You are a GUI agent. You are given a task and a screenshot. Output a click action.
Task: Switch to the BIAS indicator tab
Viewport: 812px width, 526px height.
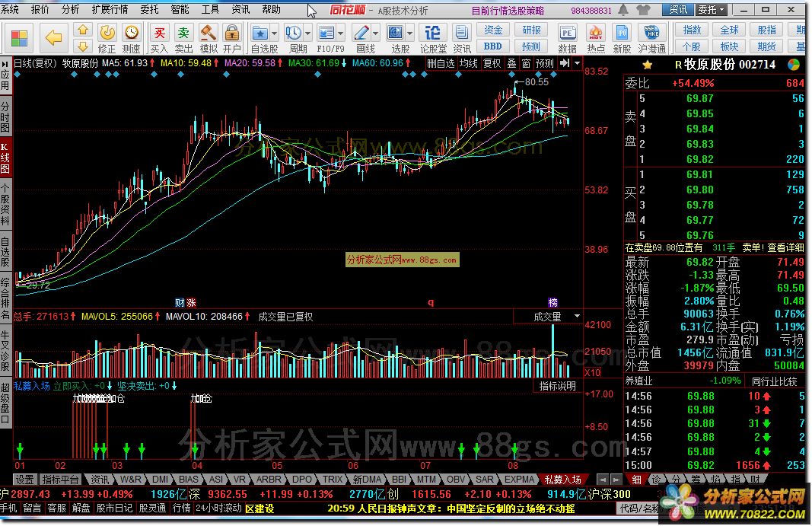coord(189,480)
